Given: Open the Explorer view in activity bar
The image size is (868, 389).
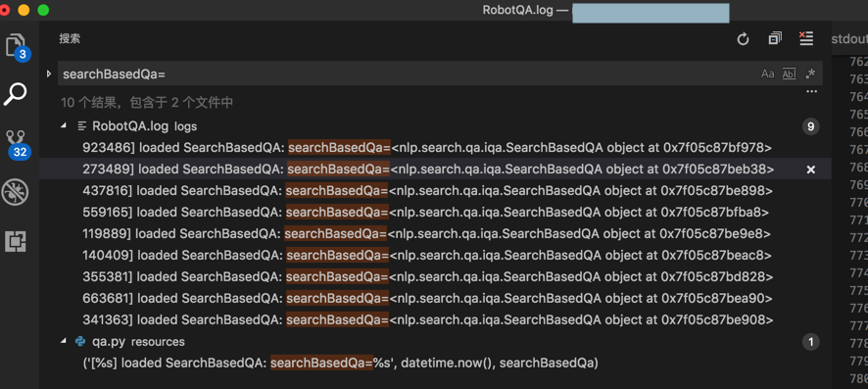Looking at the screenshot, I should click(x=16, y=45).
